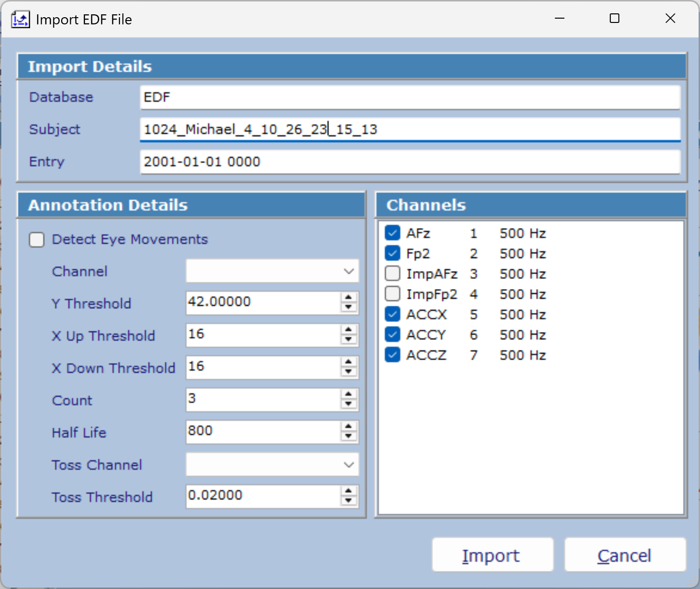Click the Half Life value field
The image size is (700, 589).
pos(264,432)
